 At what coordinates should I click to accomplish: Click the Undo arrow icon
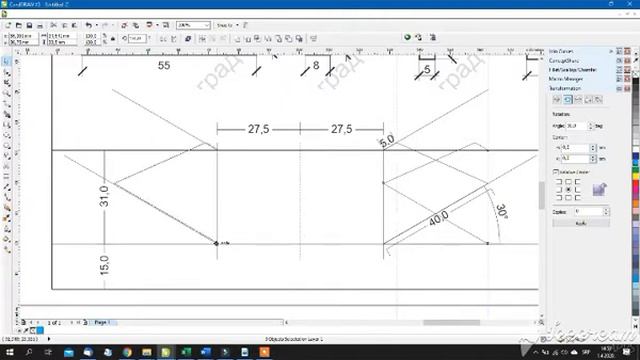88,25
